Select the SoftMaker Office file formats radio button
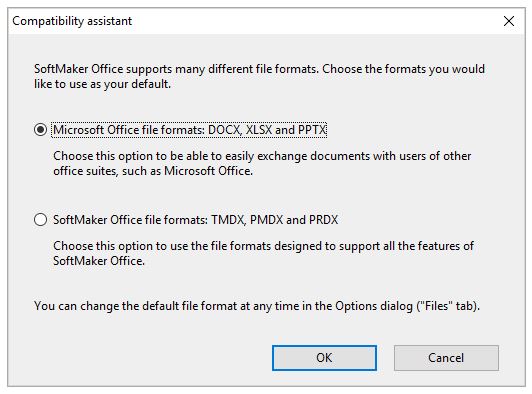 [x=40, y=220]
